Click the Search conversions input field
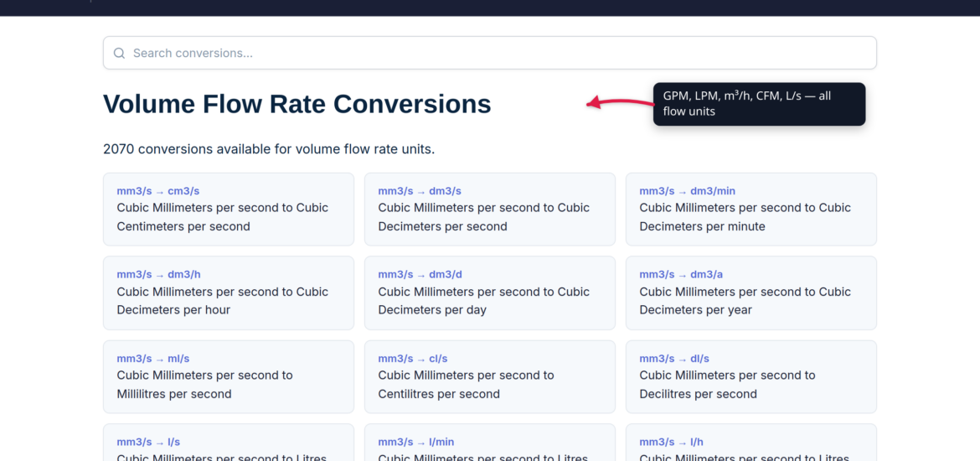980x461 pixels. click(x=489, y=53)
